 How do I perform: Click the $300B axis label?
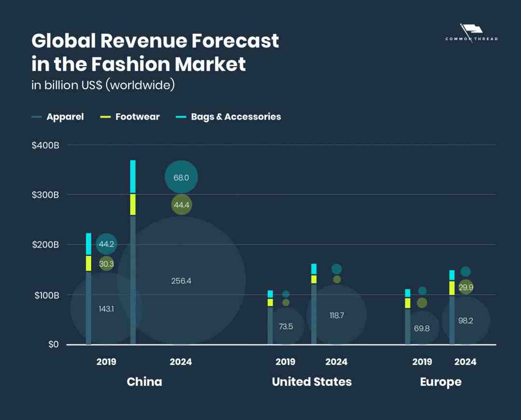click(45, 195)
